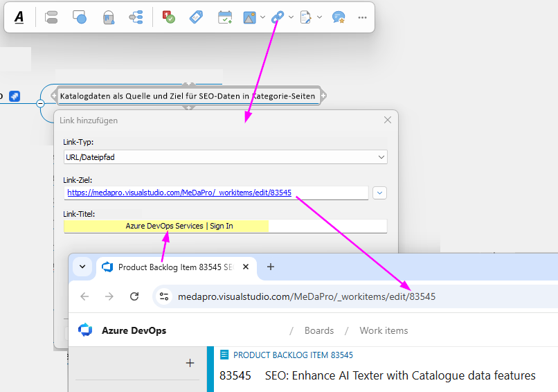Select the shape and circle style icon
This screenshot has width=558, height=392.
[x=80, y=17]
